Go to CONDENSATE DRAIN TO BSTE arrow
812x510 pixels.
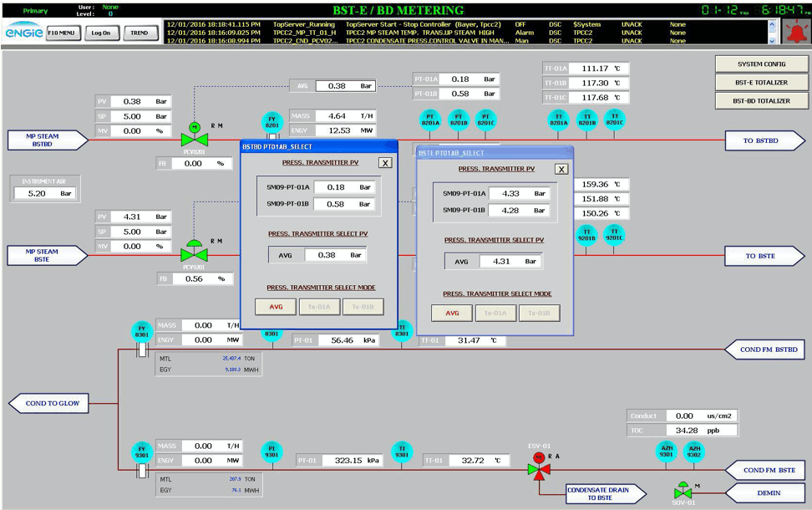pos(606,493)
